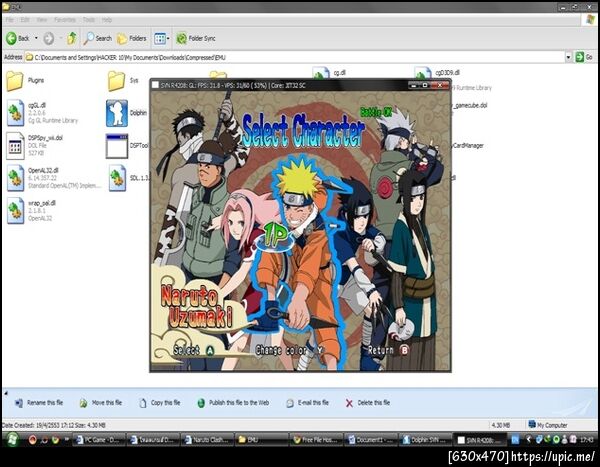Switch to Document1 Word taskbar window
The height and width of the screenshot is (467, 600).
click(370, 440)
